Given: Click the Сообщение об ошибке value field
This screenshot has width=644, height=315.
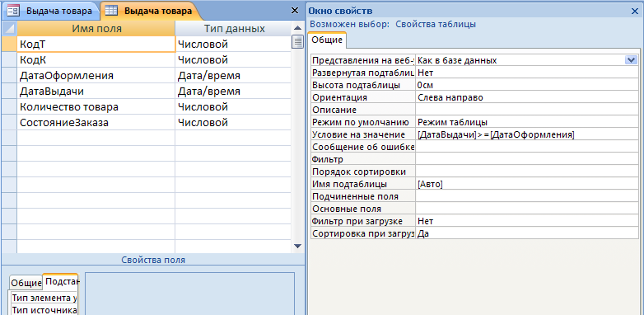Looking at the screenshot, I should point(527,147).
